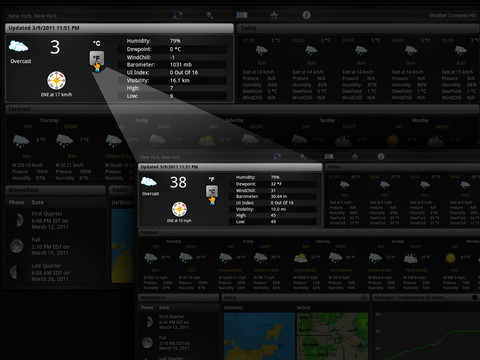The image size is (480, 360).
Task: Select the Today header in the Celsius screen
Action: point(358,28)
